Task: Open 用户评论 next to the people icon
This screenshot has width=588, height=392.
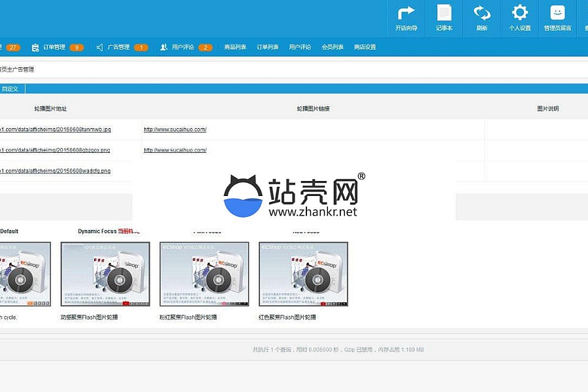Action: pos(183,47)
